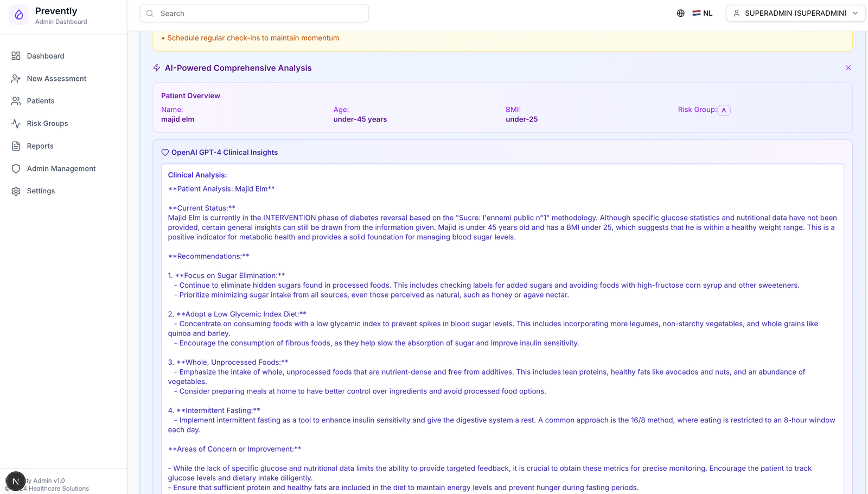Click the round N avatar button
Screen dimensions: 868x494
click(x=16, y=481)
